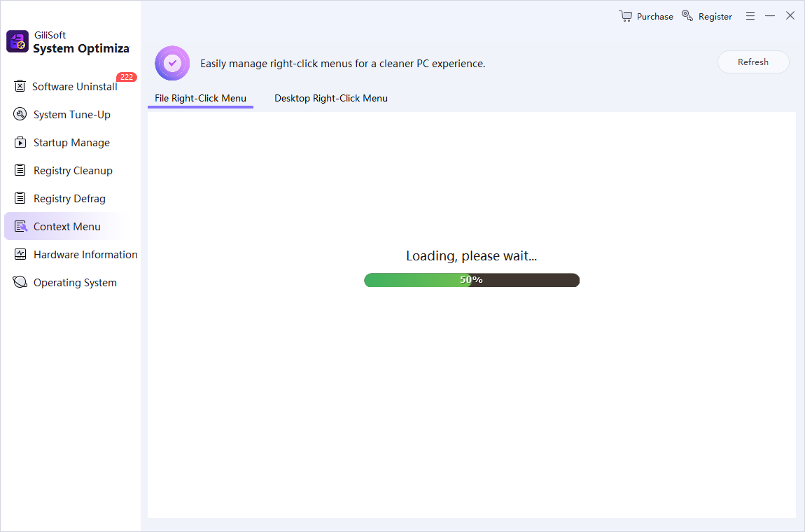This screenshot has width=805, height=532.
Task: Click the 'Easily manage right-click menus' description
Action: point(342,64)
